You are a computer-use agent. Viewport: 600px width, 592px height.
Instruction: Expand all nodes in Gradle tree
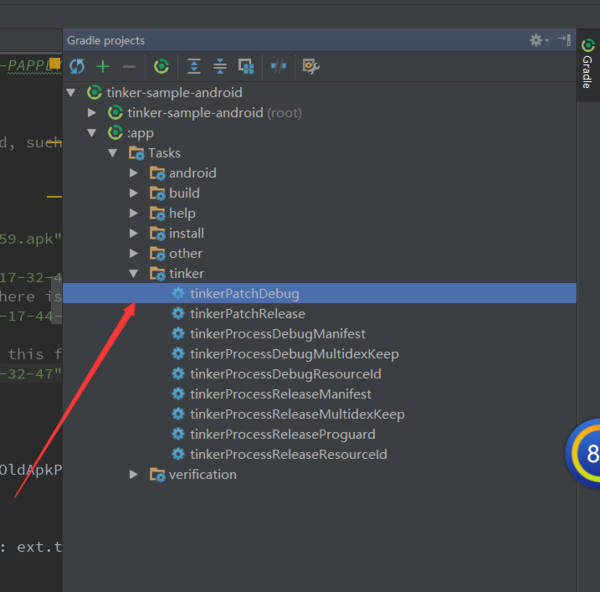194,67
